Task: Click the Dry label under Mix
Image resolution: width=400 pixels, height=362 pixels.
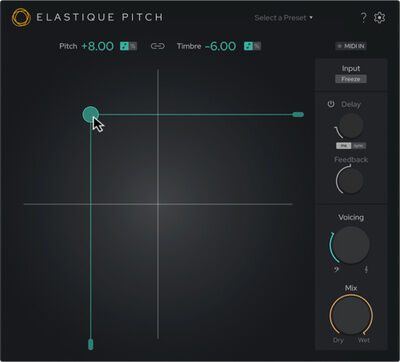Action: 338,340
